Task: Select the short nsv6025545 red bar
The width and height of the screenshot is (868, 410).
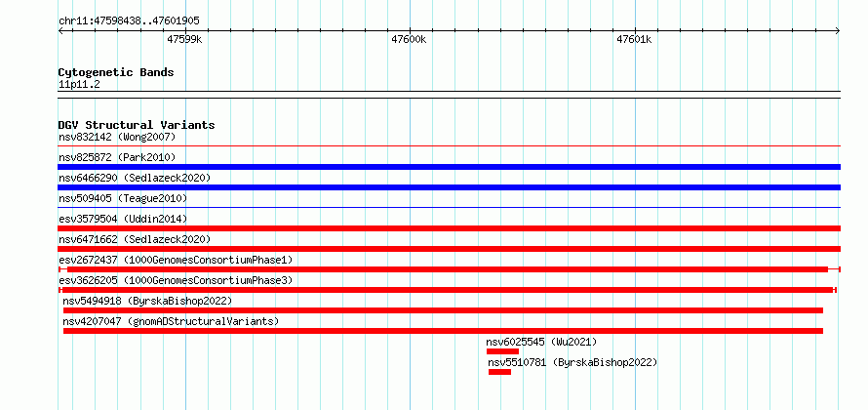Action: tap(502, 351)
